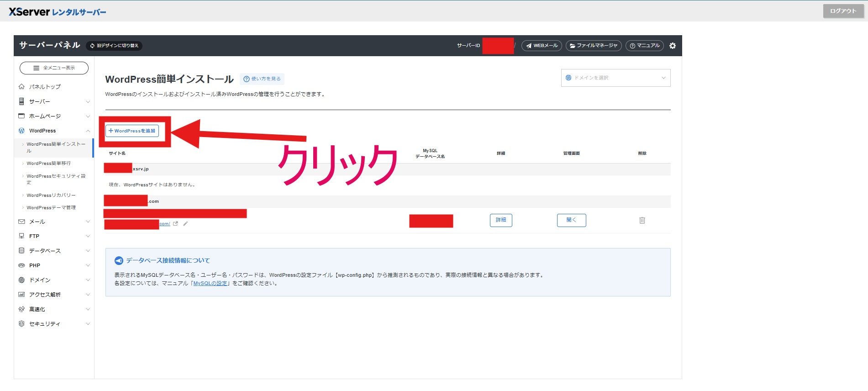Screen dimensions: 868x391
Task: Open the 全メニュー表示 menu button
Action: (x=54, y=68)
